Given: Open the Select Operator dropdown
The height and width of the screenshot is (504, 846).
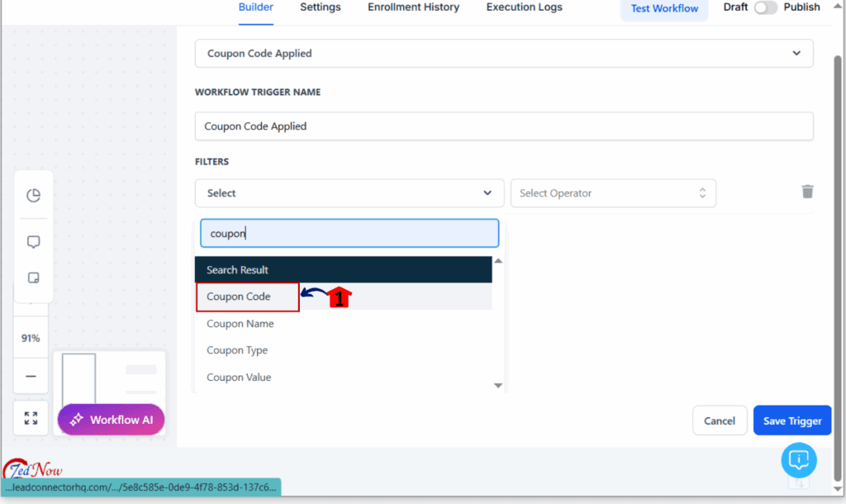Looking at the screenshot, I should pos(613,193).
